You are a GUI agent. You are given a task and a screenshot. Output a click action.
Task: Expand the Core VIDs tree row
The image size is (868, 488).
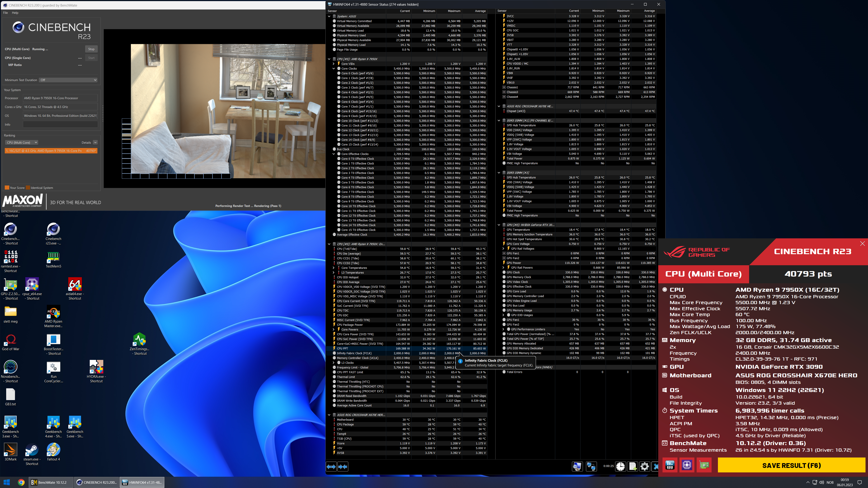pos(334,64)
